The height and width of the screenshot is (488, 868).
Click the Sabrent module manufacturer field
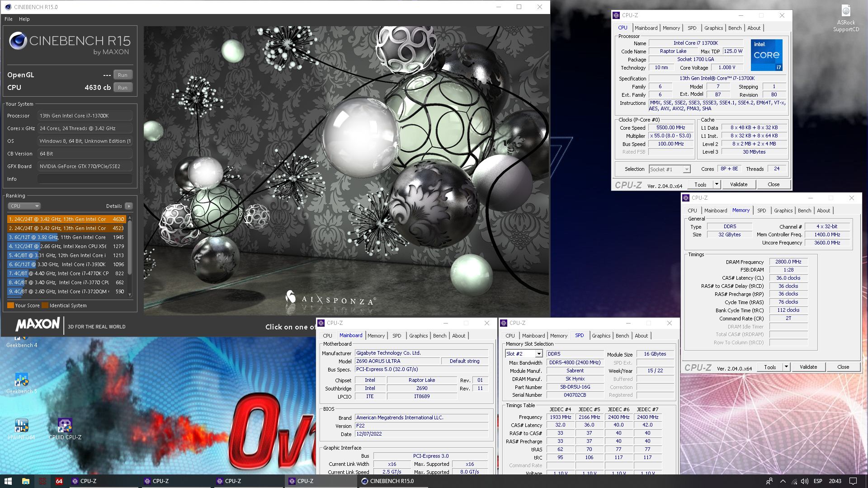(x=575, y=371)
